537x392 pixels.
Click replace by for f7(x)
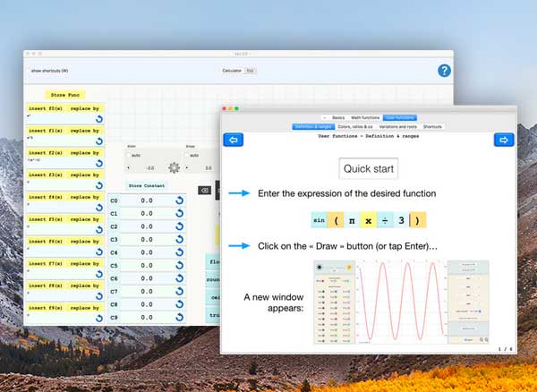(x=85, y=264)
